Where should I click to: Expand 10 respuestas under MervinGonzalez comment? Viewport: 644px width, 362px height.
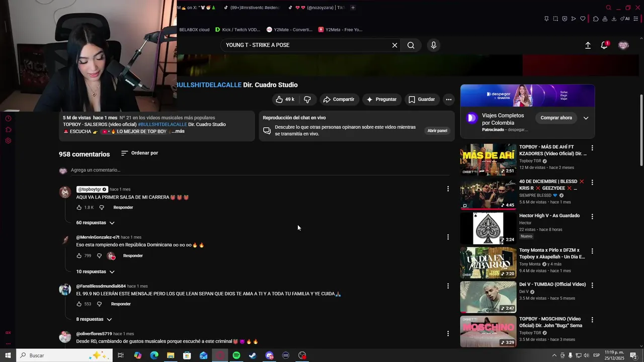click(x=96, y=271)
